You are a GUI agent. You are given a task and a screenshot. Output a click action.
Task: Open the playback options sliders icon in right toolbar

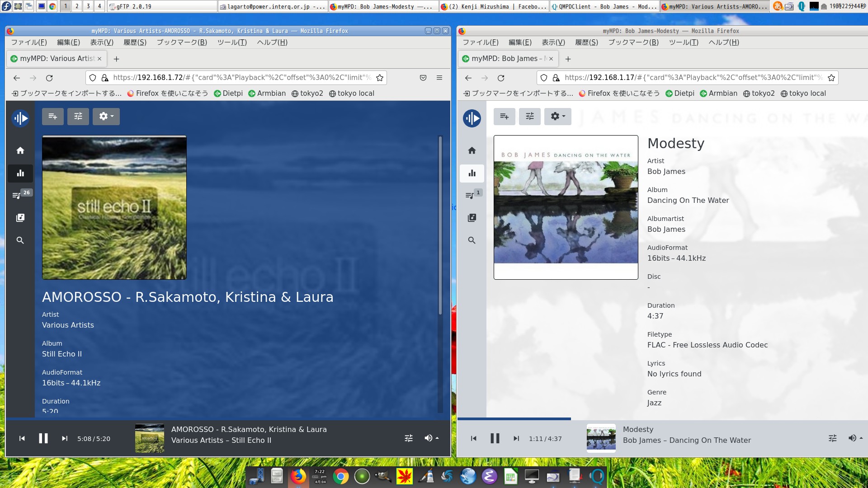pyautogui.click(x=529, y=117)
